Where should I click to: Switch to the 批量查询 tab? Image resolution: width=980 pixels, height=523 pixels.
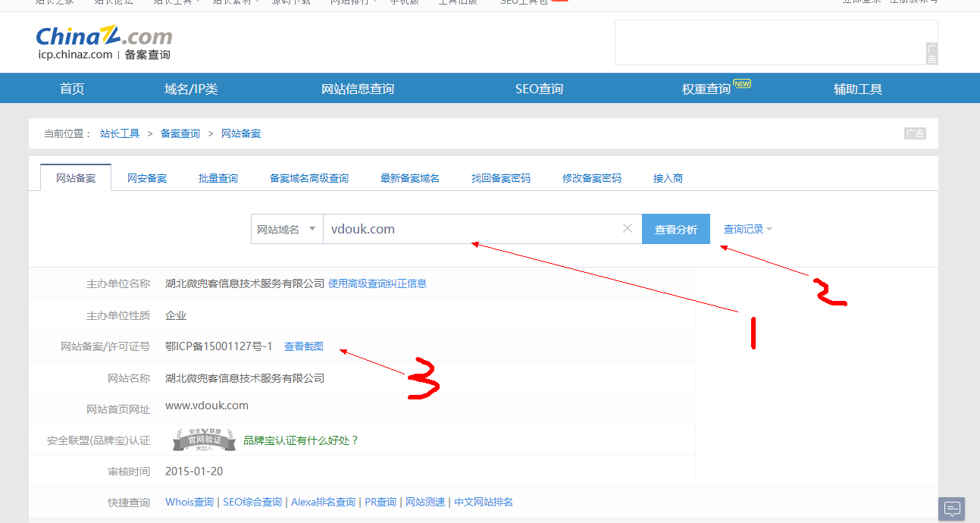point(218,178)
